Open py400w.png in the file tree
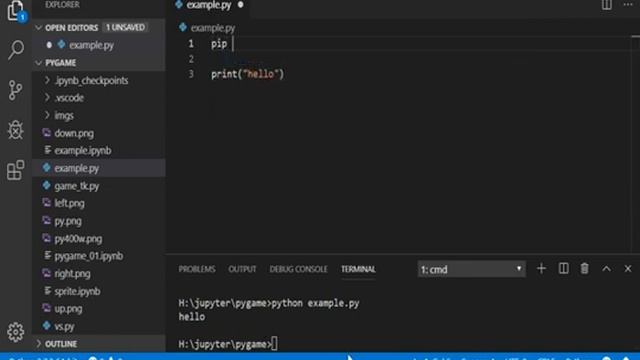 pos(78,238)
